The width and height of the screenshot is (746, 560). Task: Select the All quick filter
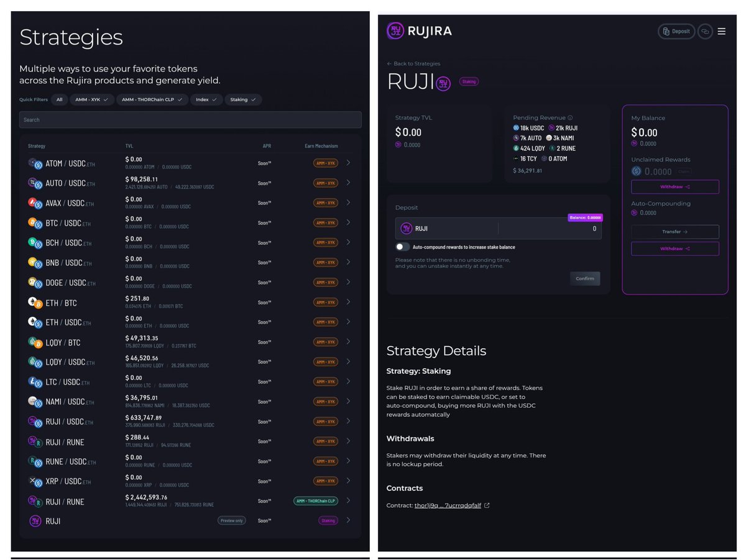pyautogui.click(x=59, y=99)
